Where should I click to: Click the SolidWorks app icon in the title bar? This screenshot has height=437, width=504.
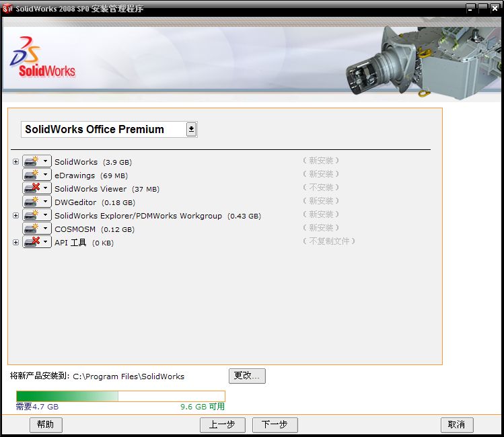(7, 8)
